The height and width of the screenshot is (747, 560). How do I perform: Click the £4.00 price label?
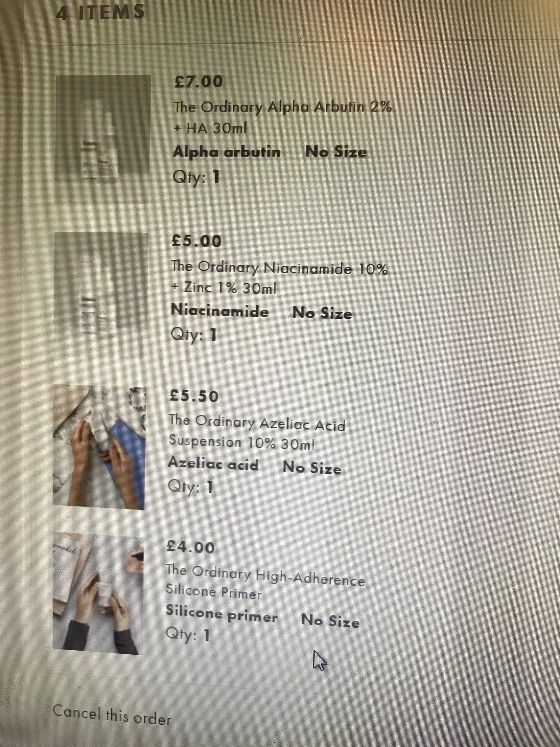pos(191,547)
